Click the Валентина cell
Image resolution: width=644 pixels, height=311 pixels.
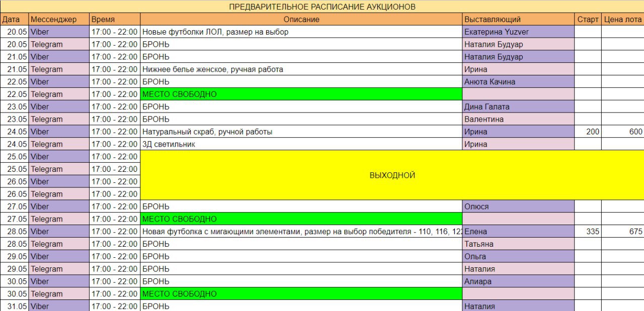tap(519, 119)
